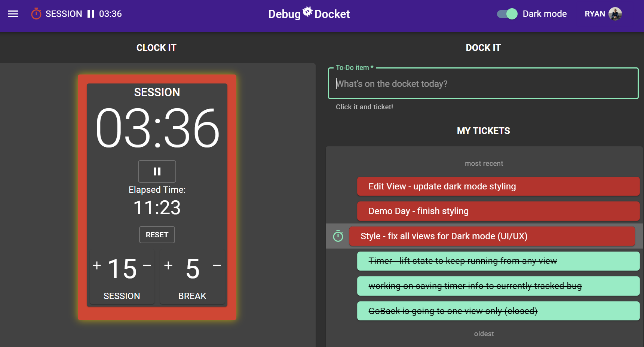Click the 'oldest' label
Image resolution: width=644 pixels, height=347 pixels.
pyautogui.click(x=484, y=334)
